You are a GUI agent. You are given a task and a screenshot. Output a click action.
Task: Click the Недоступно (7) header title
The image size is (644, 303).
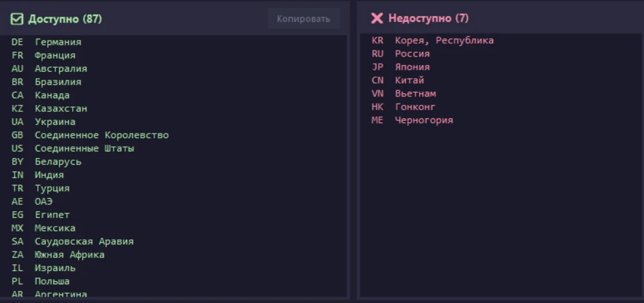tap(428, 18)
